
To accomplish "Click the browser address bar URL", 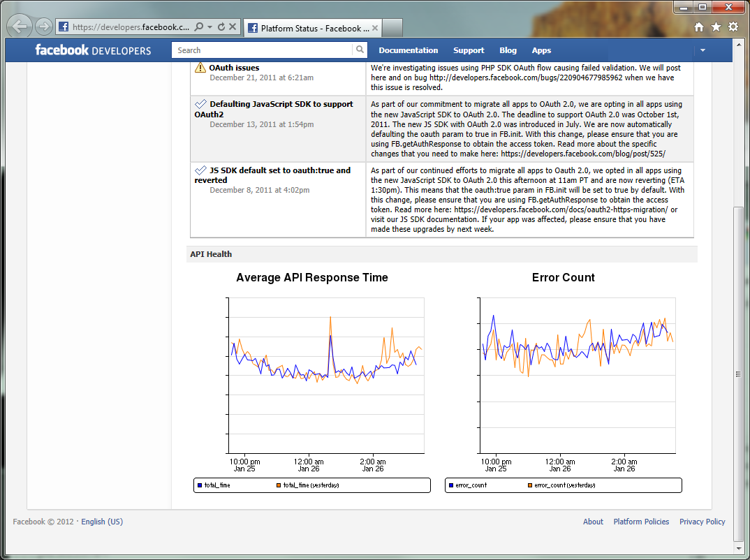I will [x=131, y=27].
